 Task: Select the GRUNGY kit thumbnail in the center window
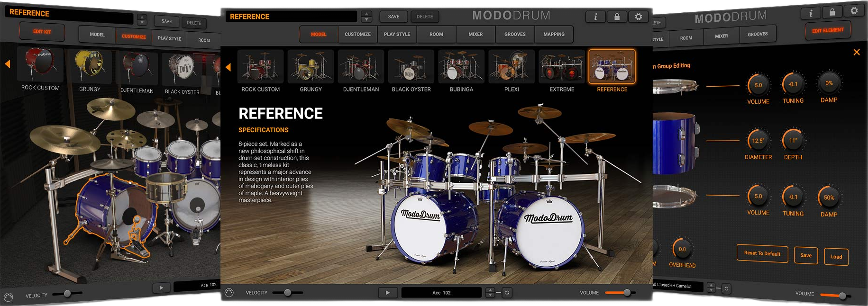point(311,67)
